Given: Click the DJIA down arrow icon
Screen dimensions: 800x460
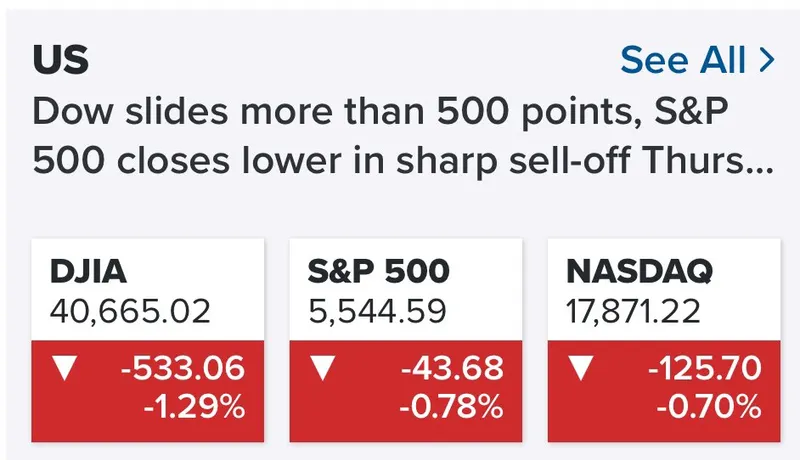Looking at the screenshot, I should pos(66,370).
